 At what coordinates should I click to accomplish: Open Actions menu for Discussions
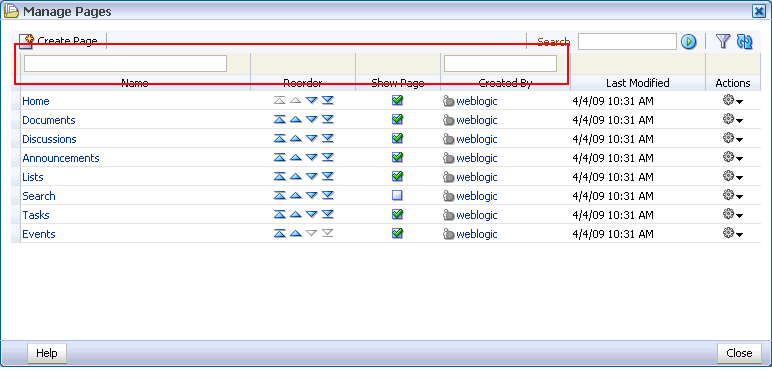[733, 139]
